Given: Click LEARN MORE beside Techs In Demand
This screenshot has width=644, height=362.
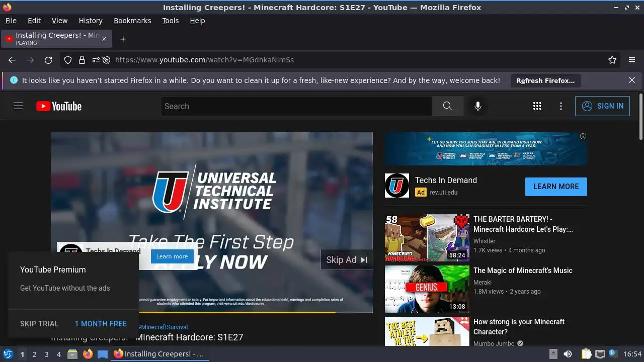Looking at the screenshot, I should click(x=556, y=187).
